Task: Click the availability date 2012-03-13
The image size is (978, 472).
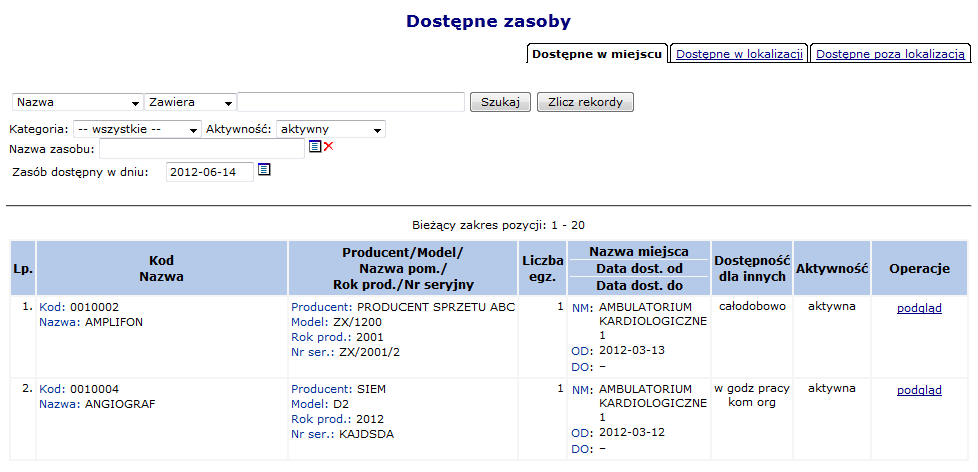Action: pos(632,350)
